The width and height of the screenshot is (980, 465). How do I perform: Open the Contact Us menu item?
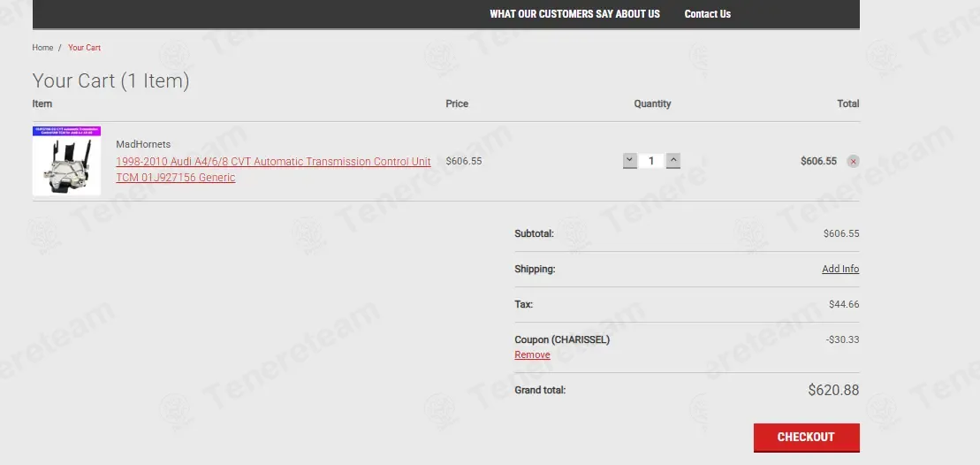click(x=707, y=14)
